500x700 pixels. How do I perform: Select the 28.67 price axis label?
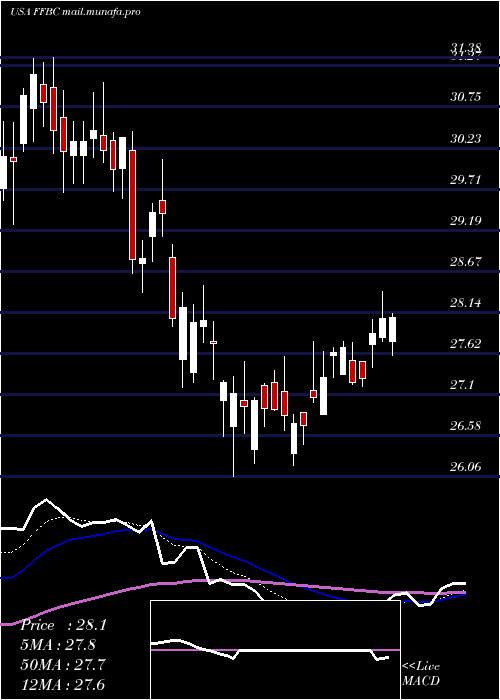[466, 262]
